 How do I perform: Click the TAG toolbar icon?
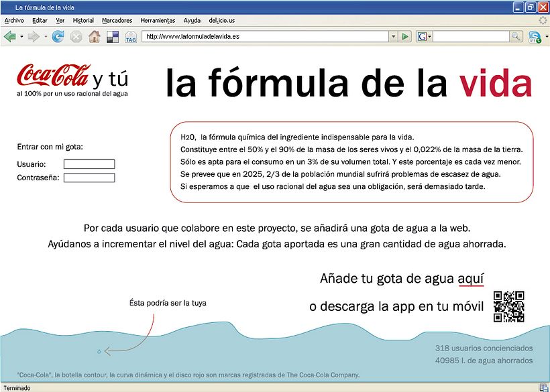(x=131, y=37)
